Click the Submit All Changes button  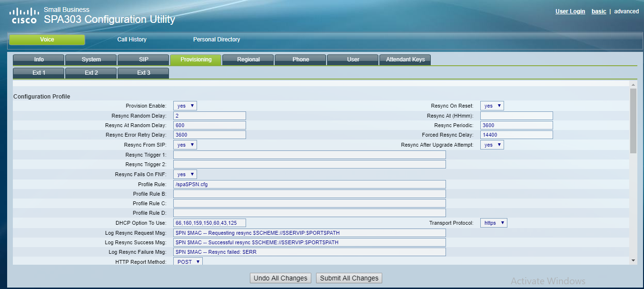[x=349, y=278]
